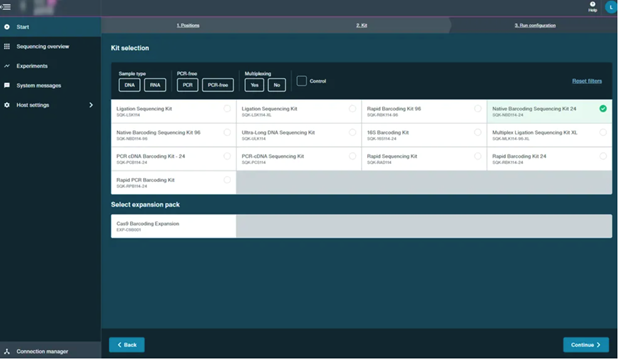
Task: Go to the 1. Positions step tab
Action: [189, 25]
